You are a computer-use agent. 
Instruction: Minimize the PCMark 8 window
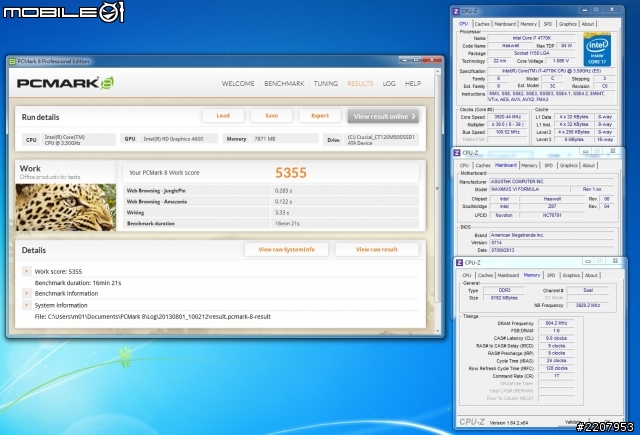404,60
